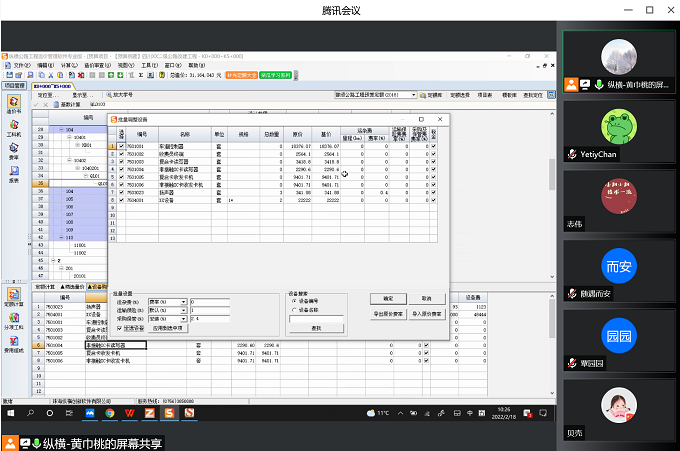Open the 编辑 menu
Image resolution: width=680 pixels, height=451 pixels.
pyautogui.click(x=45, y=65)
